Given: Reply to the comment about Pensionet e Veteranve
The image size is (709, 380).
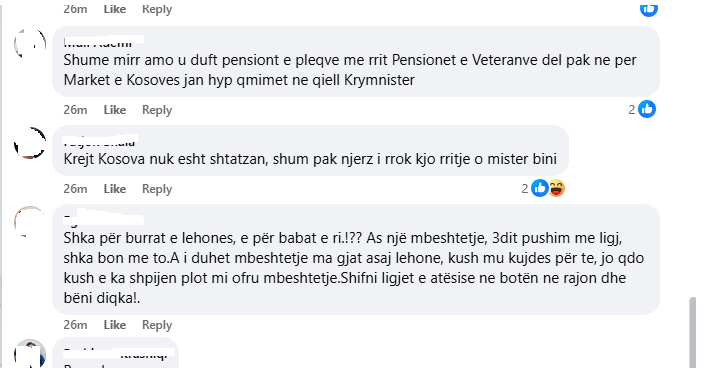Looking at the screenshot, I should tap(157, 110).
